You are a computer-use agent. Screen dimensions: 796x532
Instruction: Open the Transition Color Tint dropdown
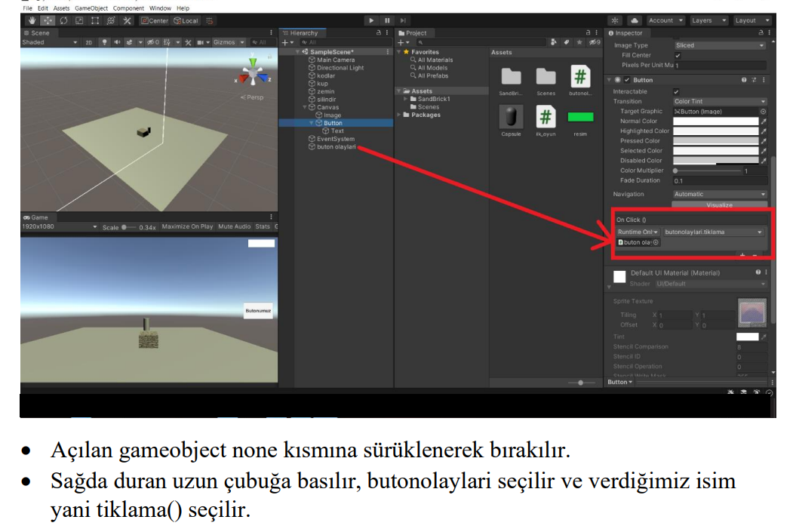coord(719,102)
